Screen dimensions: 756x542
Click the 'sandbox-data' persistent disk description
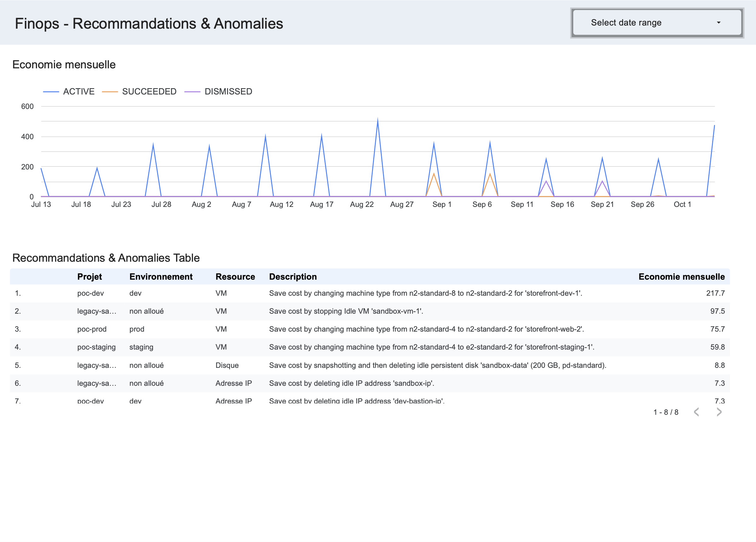pos(438,365)
